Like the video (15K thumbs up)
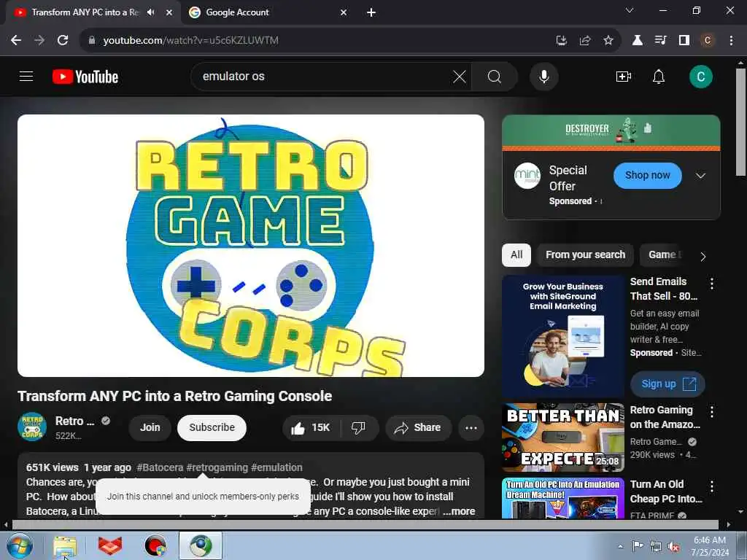Image resolution: width=747 pixels, height=560 pixels. coord(311,427)
